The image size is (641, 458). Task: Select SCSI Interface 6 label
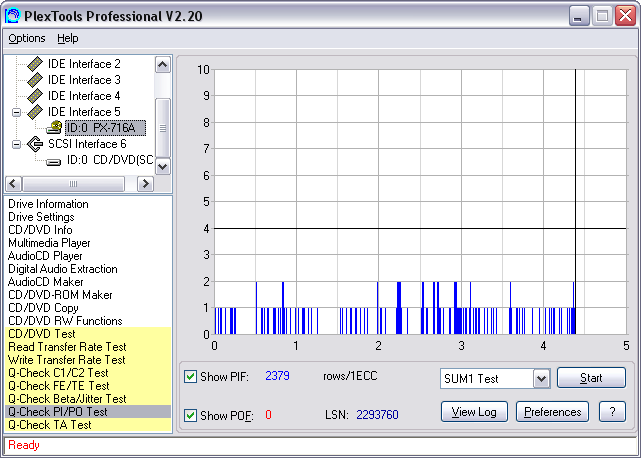[87, 144]
